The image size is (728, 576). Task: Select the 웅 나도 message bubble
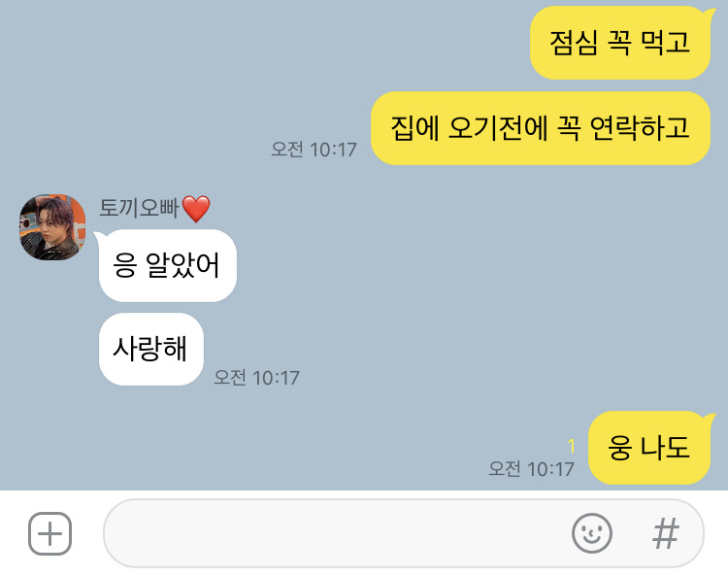pyautogui.click(x=649, y=448)
